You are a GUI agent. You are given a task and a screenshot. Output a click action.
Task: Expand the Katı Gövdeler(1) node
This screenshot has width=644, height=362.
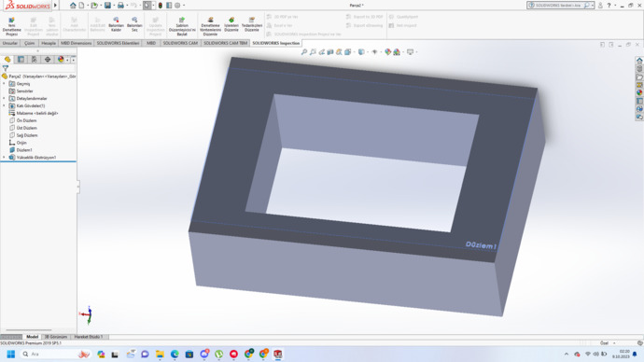(4, 105)
